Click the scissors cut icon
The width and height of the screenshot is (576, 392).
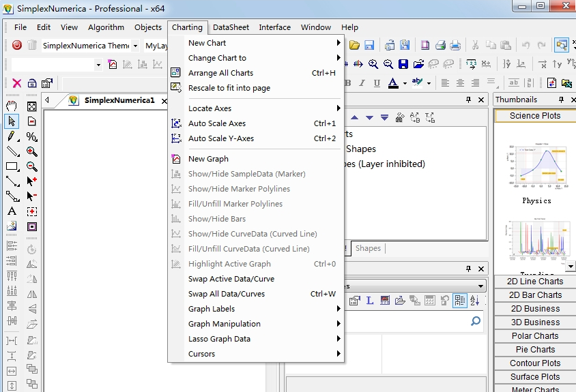pos(476,45)
